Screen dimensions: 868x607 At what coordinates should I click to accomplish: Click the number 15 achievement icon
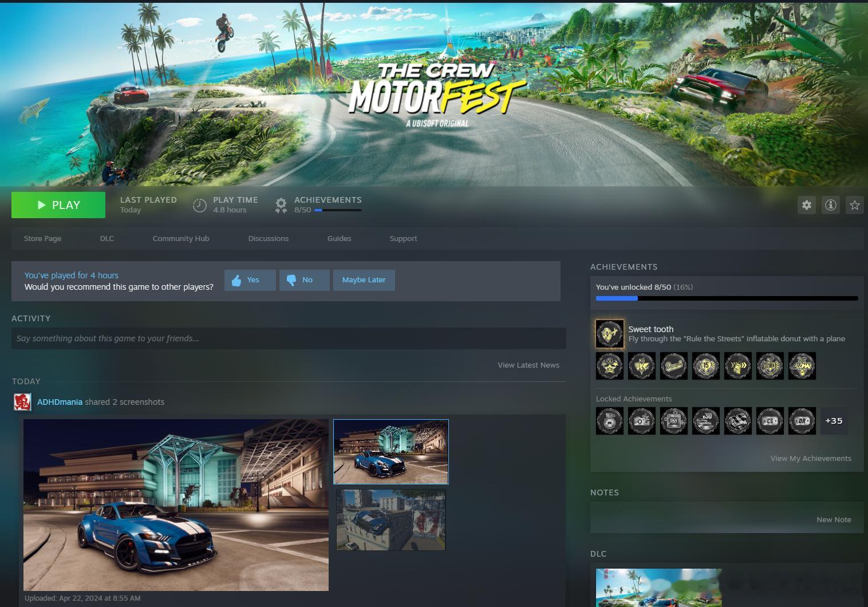tap(706, 366)
